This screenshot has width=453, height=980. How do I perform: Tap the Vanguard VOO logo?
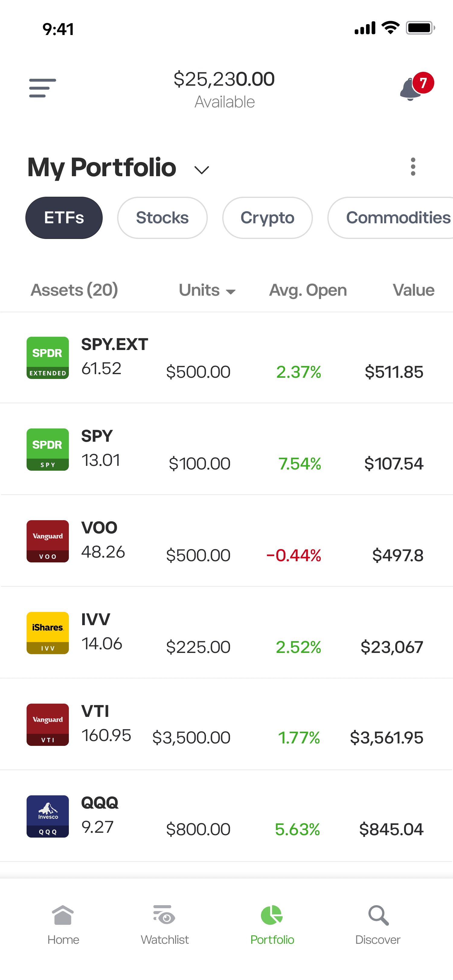(48, 541)
